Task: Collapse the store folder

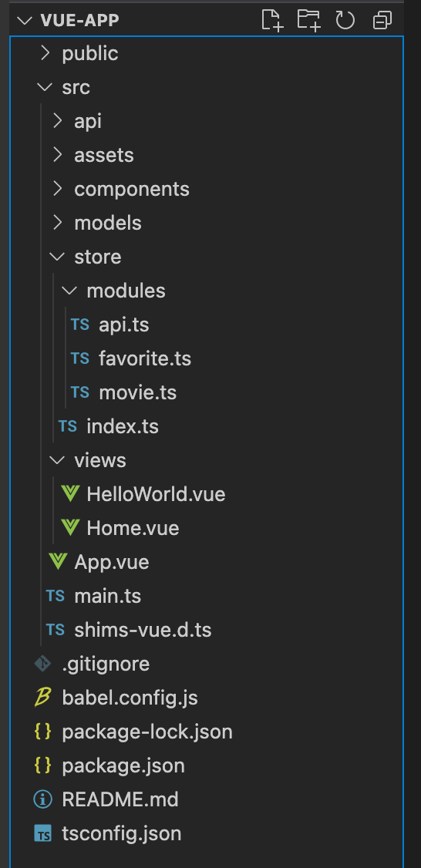Action: click(x=57, y=257)
